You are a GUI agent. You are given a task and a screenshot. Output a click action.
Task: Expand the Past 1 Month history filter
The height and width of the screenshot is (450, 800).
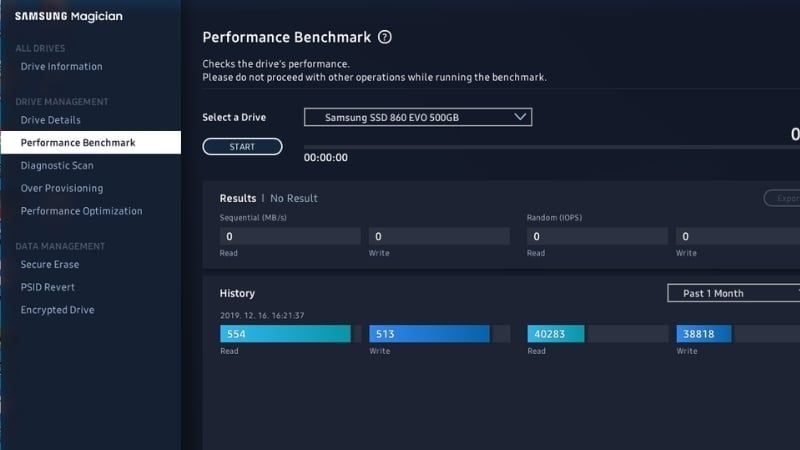(733, 293)
